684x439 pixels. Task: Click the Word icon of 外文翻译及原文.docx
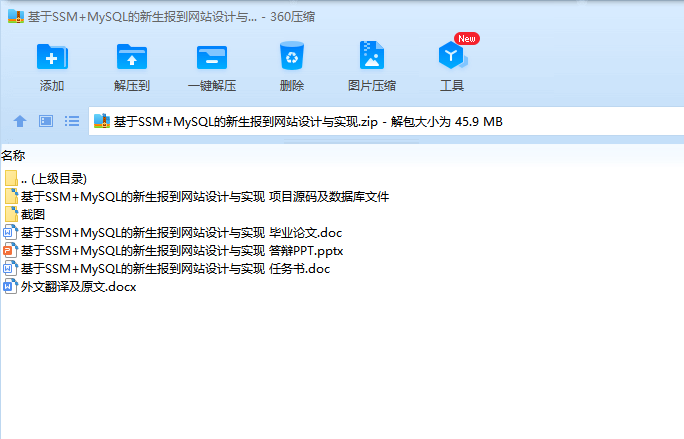coord(10,286)
